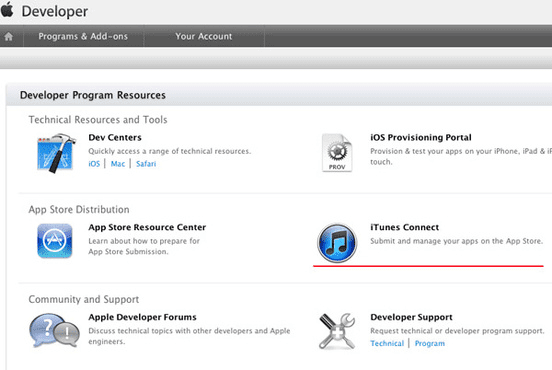This screenshot has width=552, height=370.
Task: Click the Apple Developer Forums speech bubbles icon
Action: [54, 330]
